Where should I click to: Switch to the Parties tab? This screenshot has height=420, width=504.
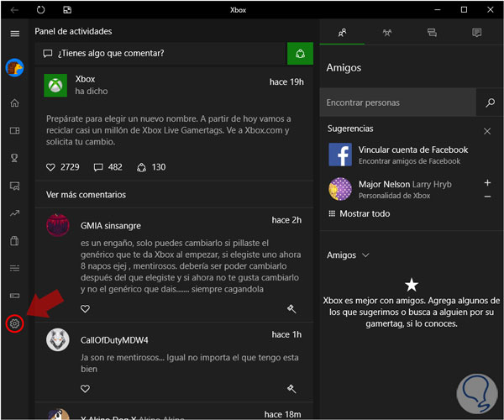387,33
